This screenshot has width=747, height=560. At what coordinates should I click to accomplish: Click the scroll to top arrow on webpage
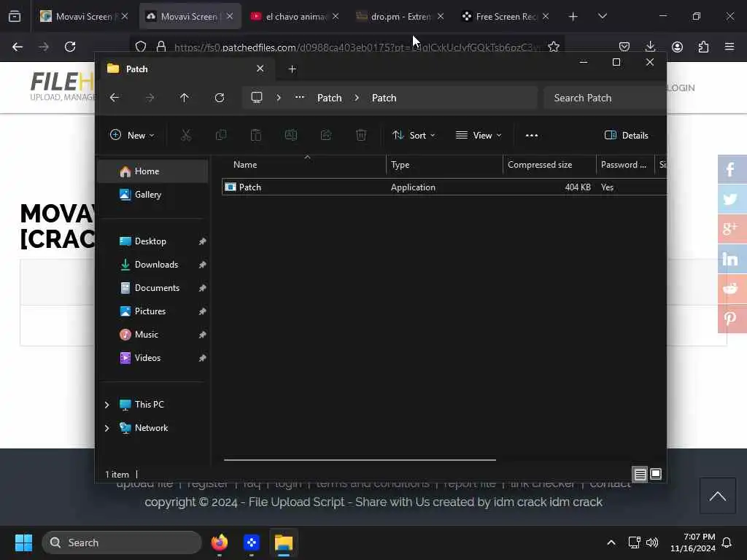(718, 496)
